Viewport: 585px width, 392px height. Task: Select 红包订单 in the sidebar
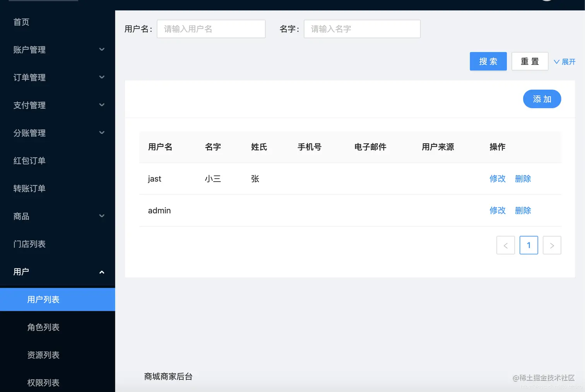29,161
